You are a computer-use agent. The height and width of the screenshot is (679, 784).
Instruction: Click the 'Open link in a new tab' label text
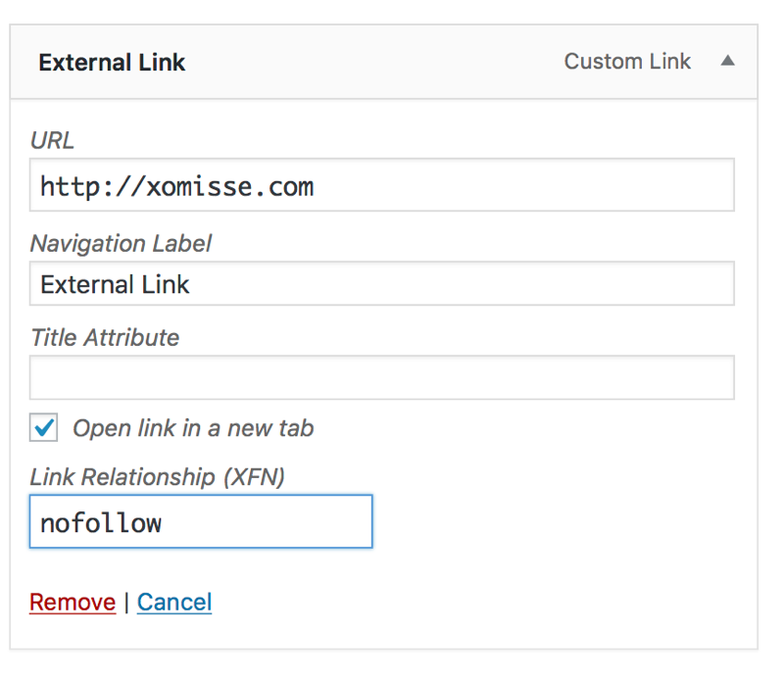(x=193, y=428)
